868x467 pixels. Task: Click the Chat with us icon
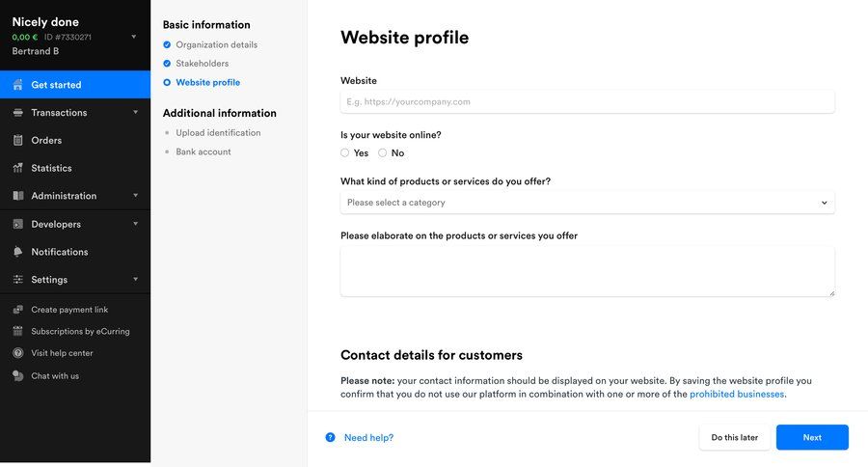18,376
